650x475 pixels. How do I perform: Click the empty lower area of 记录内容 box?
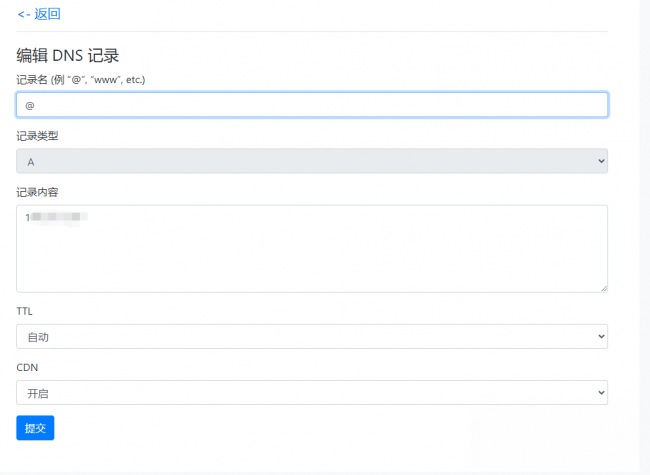[311, 268]
